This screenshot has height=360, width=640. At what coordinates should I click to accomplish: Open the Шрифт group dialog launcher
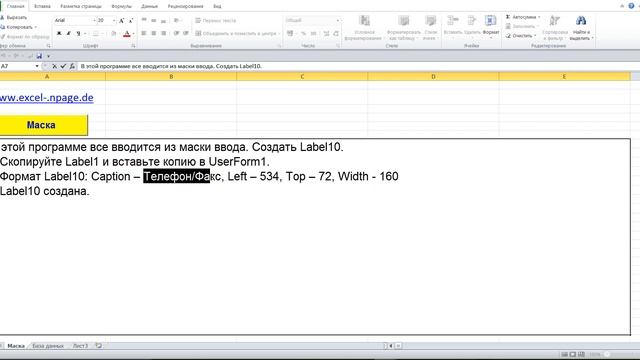coord(133,46)
